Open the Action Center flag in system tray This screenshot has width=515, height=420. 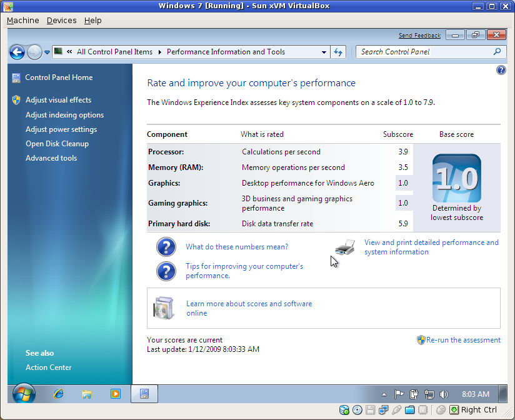[399, 394]
